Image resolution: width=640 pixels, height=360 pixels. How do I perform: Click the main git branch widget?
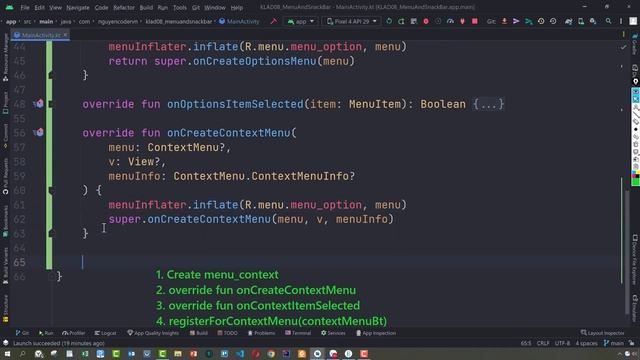[613, 343]
